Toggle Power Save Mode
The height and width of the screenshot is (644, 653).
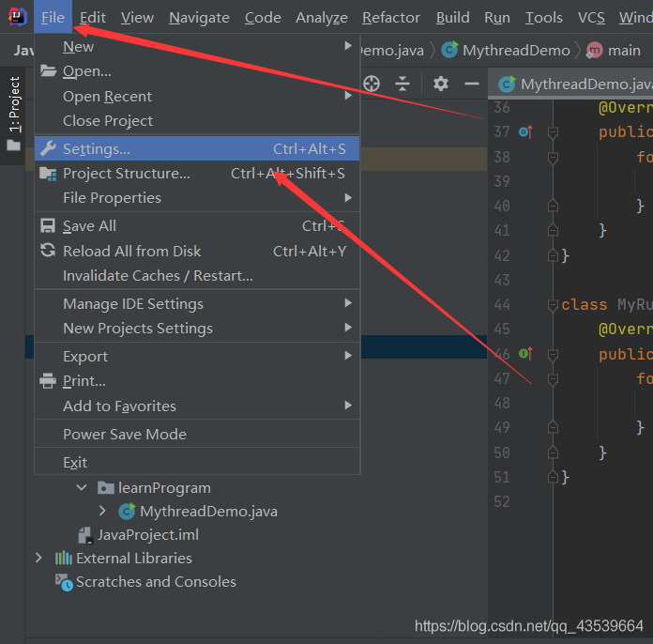click(x=197, y=434)
